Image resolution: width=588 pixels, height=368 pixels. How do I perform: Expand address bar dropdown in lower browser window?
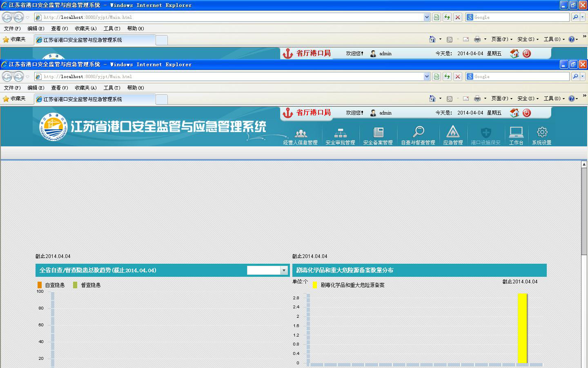point(427,76)
